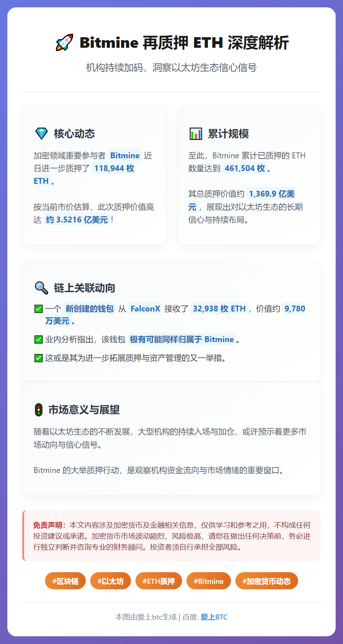The width and height of the screenshot is (343, 644).
Task: Click the #区块链 tag
Action: 65,581
